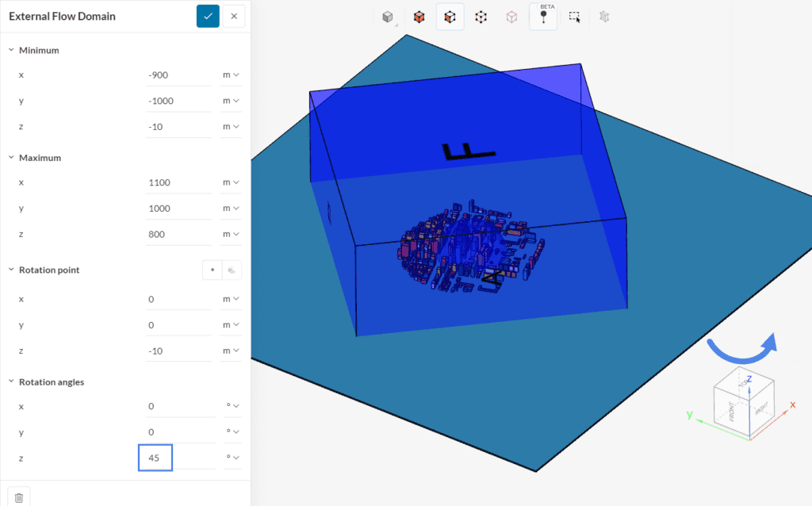Click the highlighted volume selection cube icon
The width and height of the screenshot is (812, 506).
450,16
